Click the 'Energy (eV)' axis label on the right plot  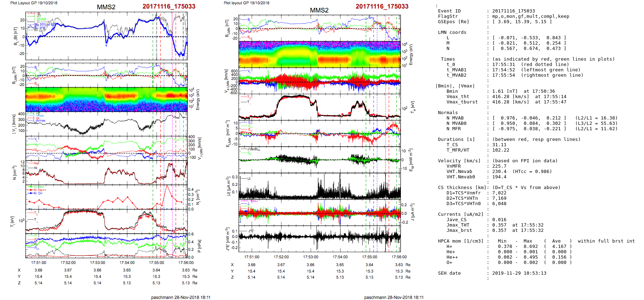[411, 55]
